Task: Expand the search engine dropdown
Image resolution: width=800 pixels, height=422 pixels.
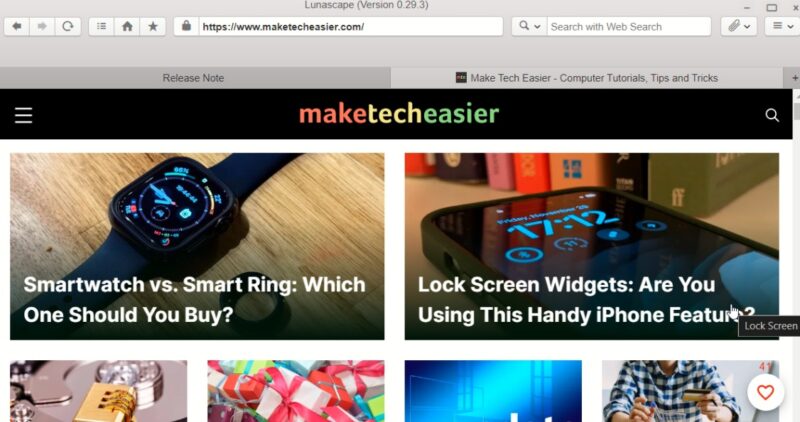Action: [x=530, y=27]
